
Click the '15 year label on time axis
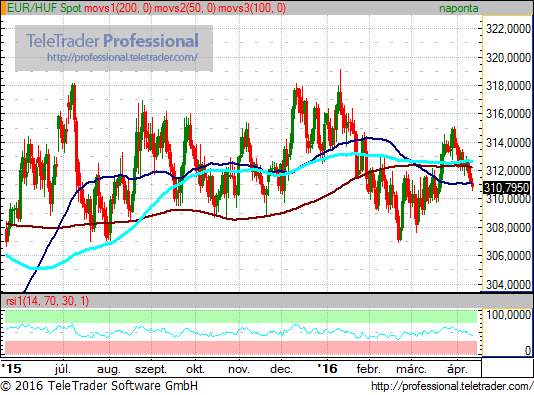click(x=11, y=369)
